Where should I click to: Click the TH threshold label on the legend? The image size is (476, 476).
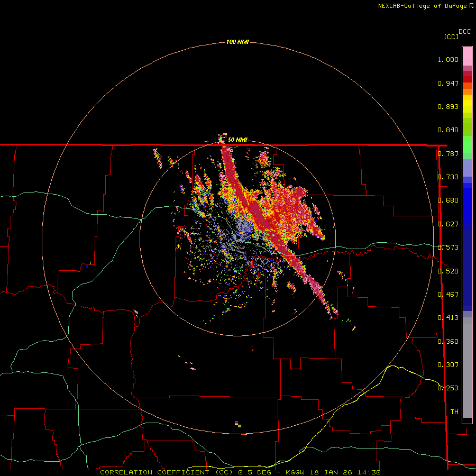(x=454, y=412)
